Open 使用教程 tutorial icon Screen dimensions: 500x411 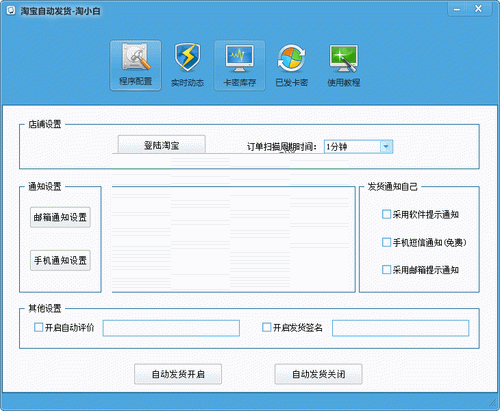pyautogui.click(x=344, y=65)
